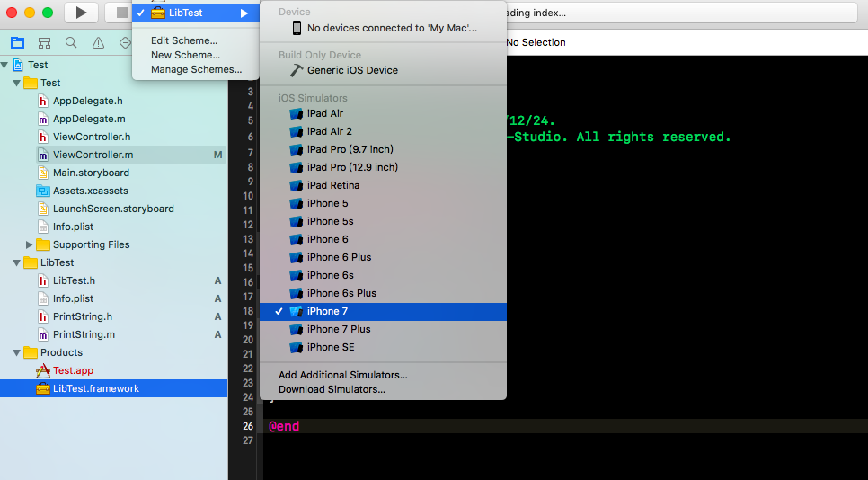Select iPhone 7 Plus simulator
868x480 pixels.
pos(383,329)
